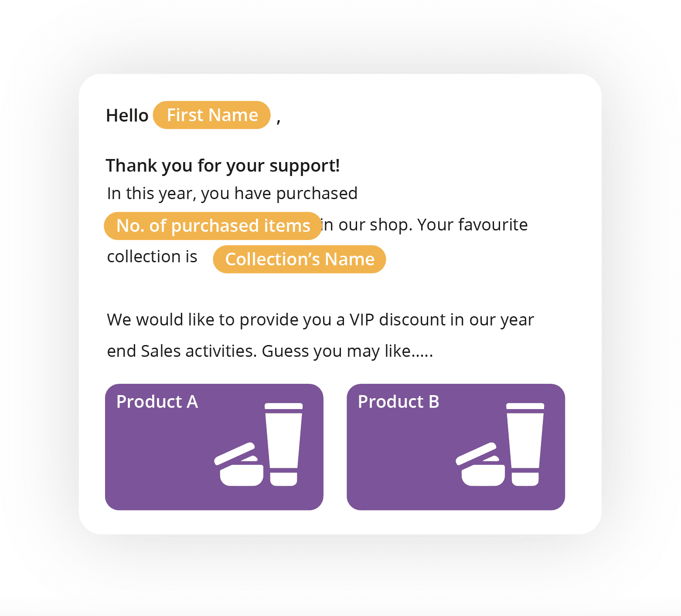This screenshot has width=681, height=616.
Task: Click the First Name merge tag
Action: [212, 115]
